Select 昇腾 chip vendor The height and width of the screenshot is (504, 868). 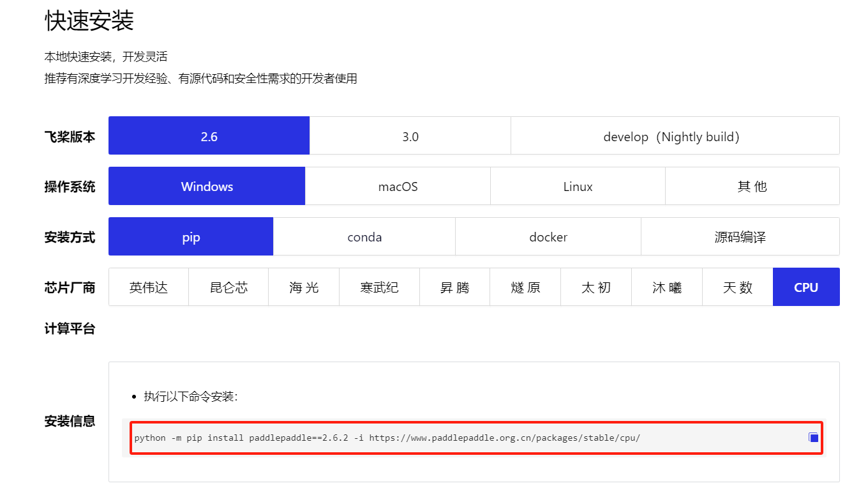click(454, 287)
